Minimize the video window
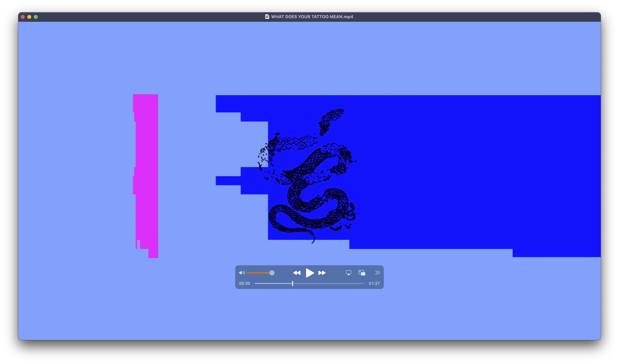 (29, 17)
